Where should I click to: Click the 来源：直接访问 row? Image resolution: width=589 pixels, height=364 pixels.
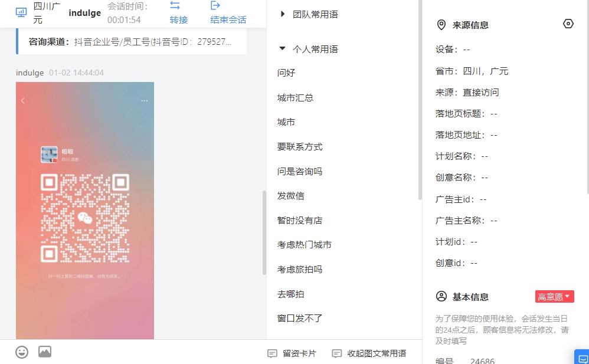467,93
